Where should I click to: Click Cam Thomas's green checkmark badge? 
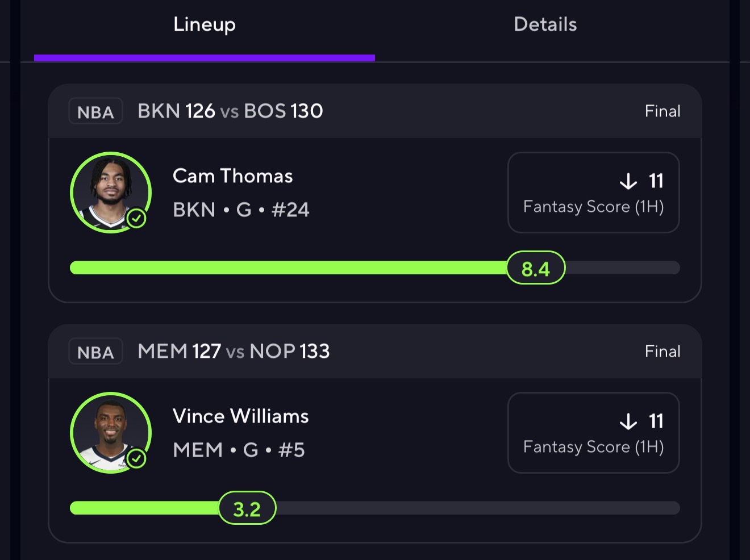pyautogui.click(x=136, y=218)
